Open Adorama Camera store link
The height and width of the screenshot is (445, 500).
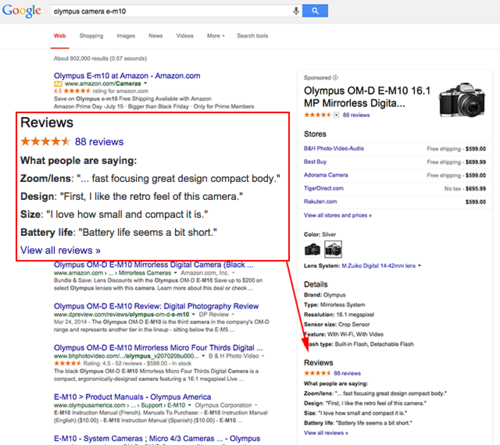326,175
